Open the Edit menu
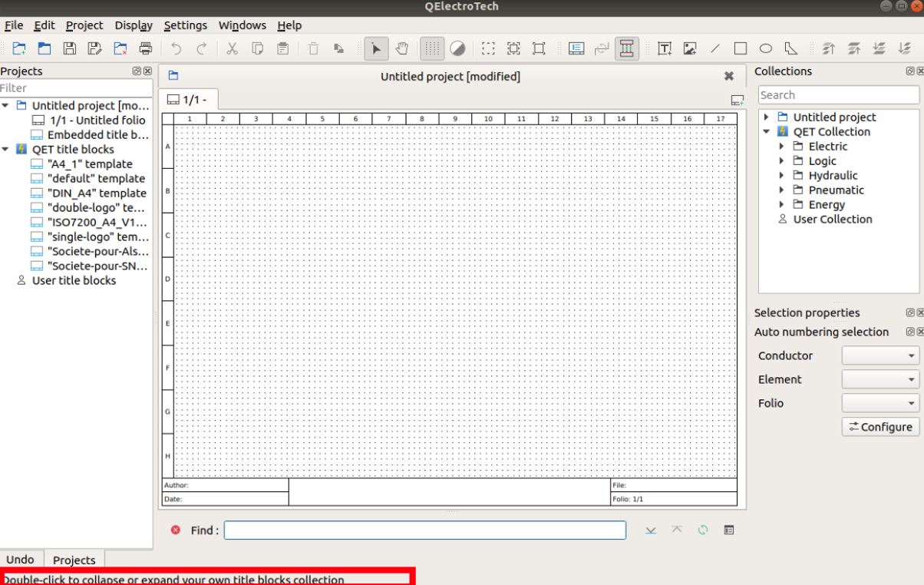The width and height of the screenshot is (924, 585). (x=44, y=25)
